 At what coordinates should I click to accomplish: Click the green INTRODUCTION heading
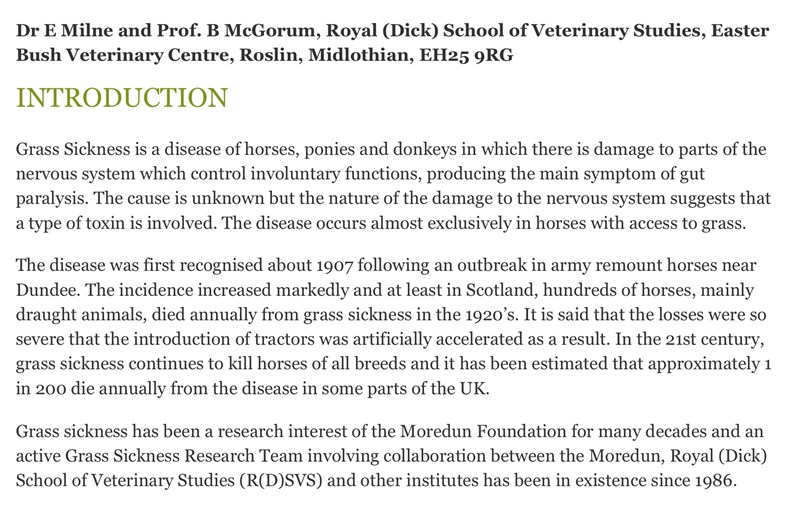click(x=122, y=98)
